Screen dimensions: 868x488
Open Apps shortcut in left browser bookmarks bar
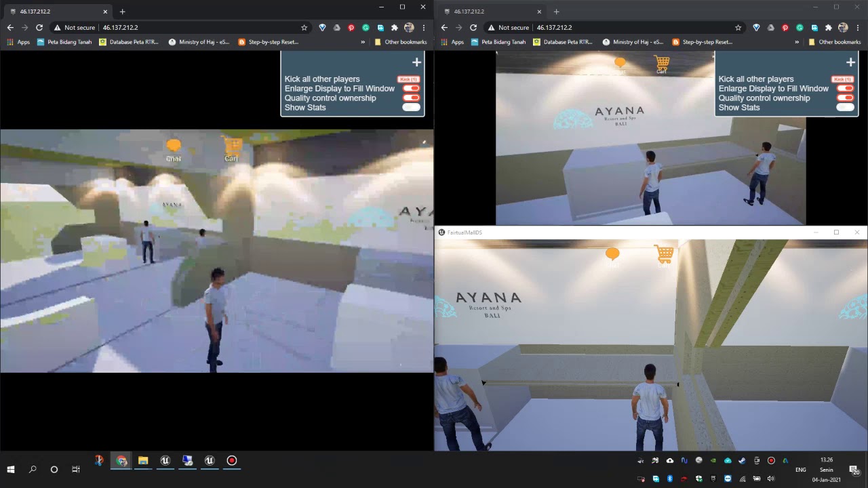[18, 42]
